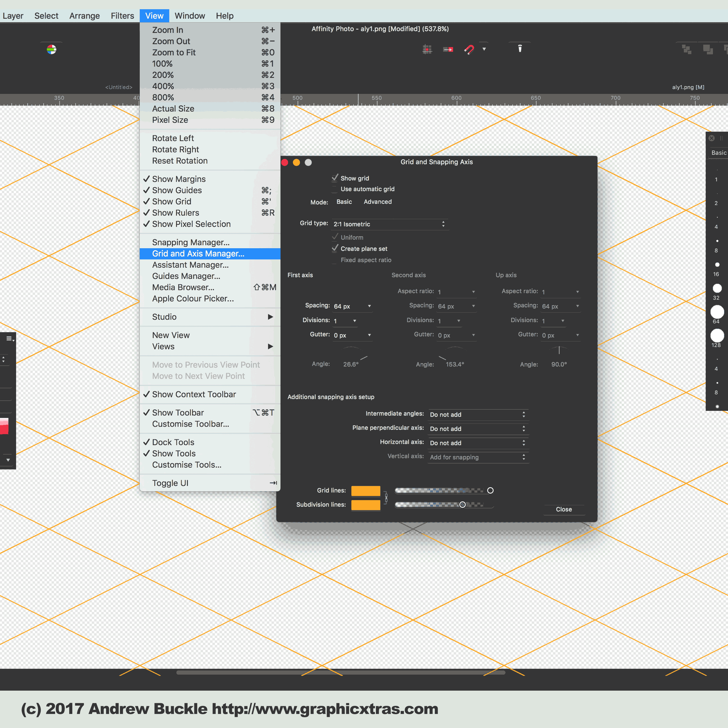Screen dimensions: 728x728
Task: Open the Assistant tuxedo icon in the toolbar
Action: (520, 48)
